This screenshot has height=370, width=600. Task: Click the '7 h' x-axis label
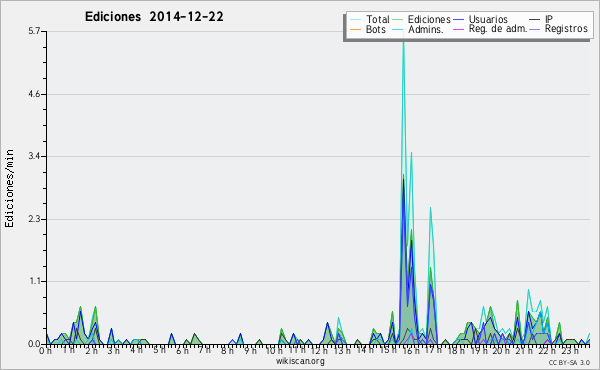(204, 349)
